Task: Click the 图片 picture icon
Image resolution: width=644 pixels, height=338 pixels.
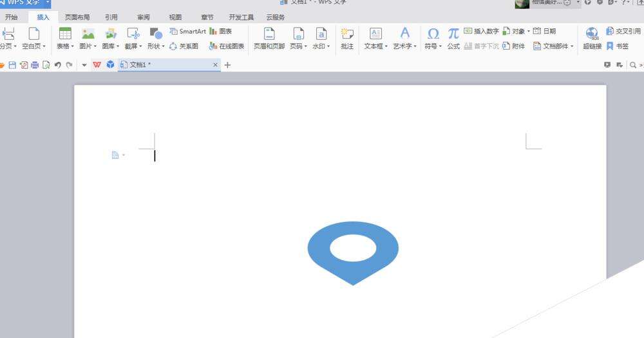Action: (88, 33)
